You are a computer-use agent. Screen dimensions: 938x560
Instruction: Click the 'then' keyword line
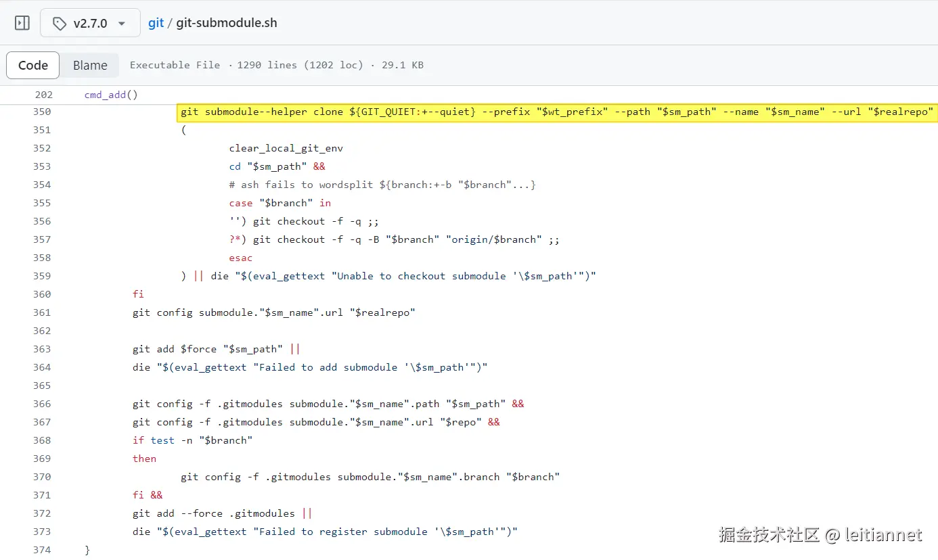[x=144, y=459]
